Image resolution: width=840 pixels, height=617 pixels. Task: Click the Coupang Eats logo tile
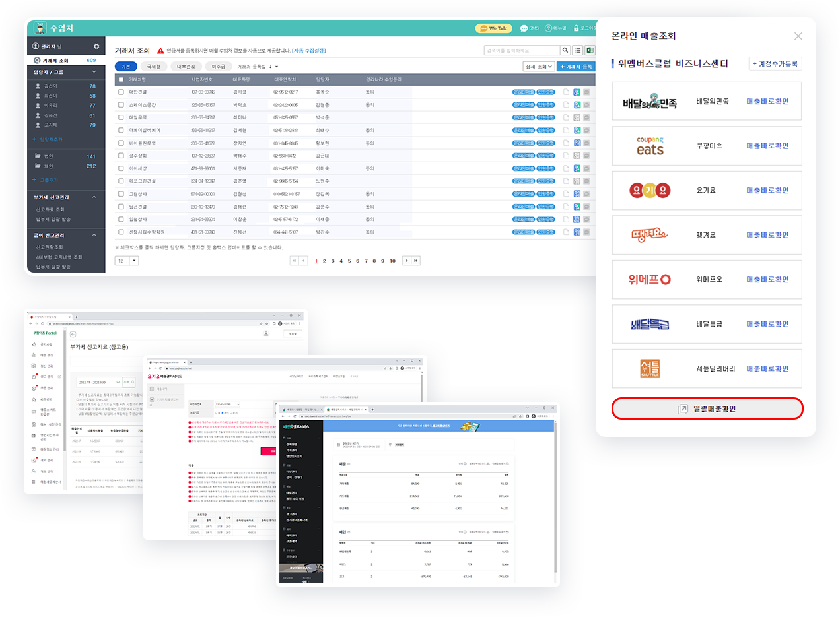[x=650, y=146]
